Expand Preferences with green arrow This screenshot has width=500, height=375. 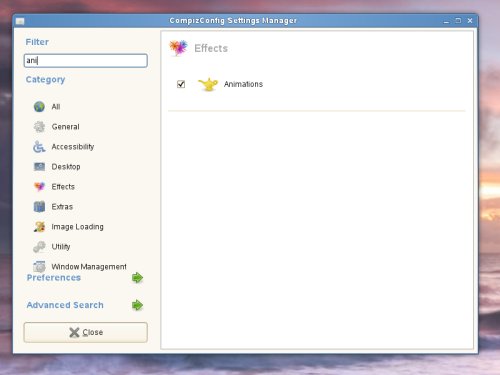click(137, 278)
